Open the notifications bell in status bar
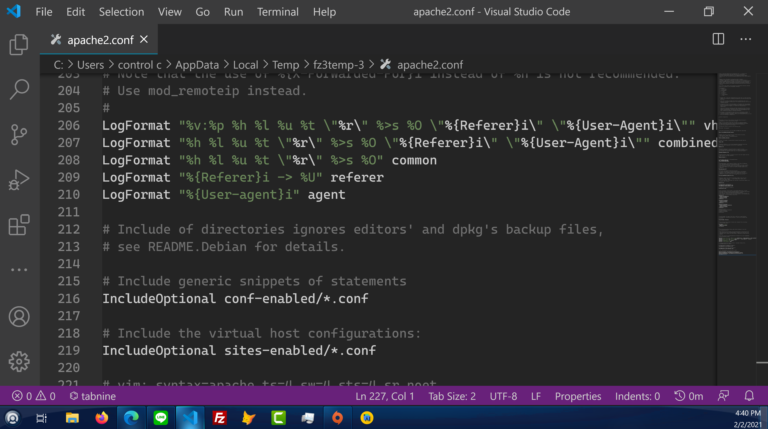The width and height of the screenshot is (768, 429). pos(749,396)
